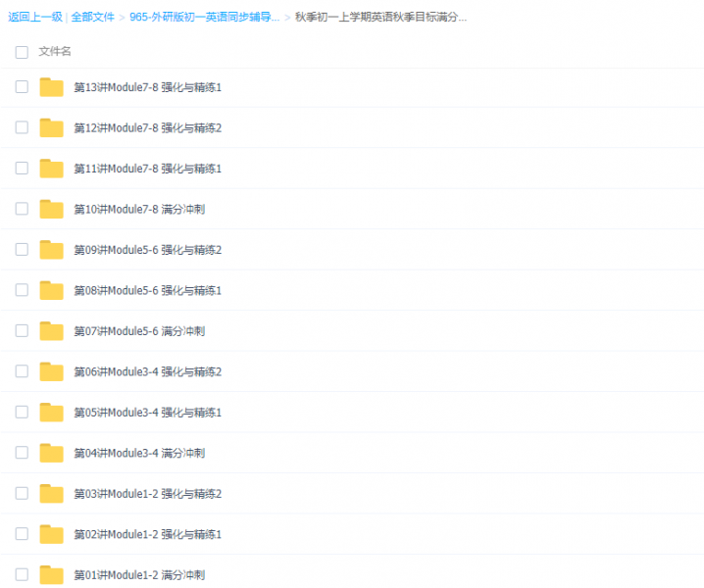This screenshot has width=704, height=588.
Task: Tick the select-all checkbox beside 文件名
Action: pyautogui.click(x=22, y=52)
